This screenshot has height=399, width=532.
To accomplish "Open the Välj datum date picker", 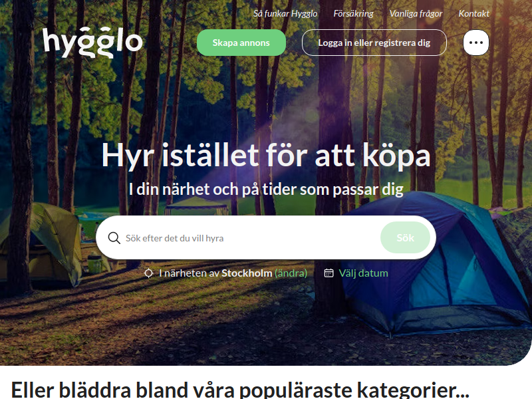I will coord(363,273).
